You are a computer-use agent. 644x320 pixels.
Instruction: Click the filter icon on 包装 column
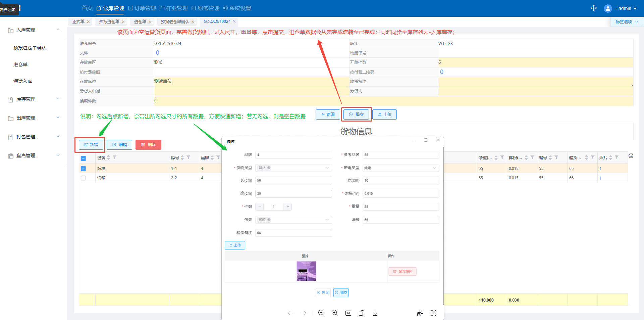tap(115, 157)
